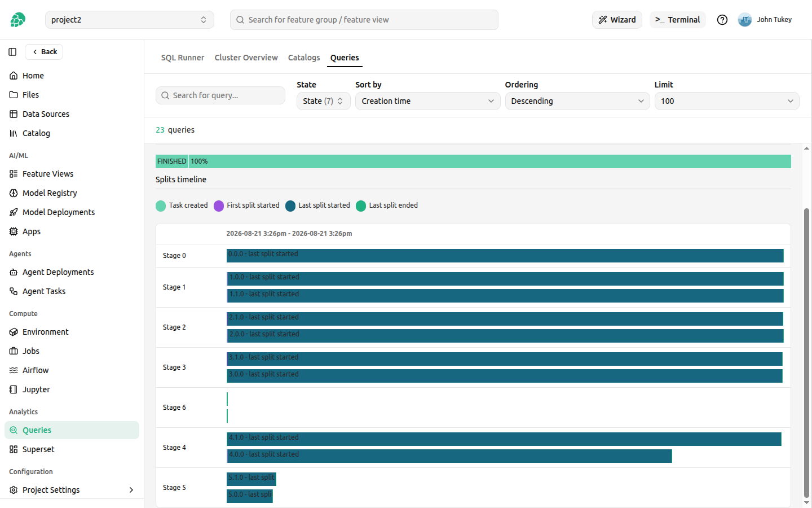The height and width of the screenshot is (508, 812).
Task: Toggle the sidebar collapse icon
Action: pos(12,52)
